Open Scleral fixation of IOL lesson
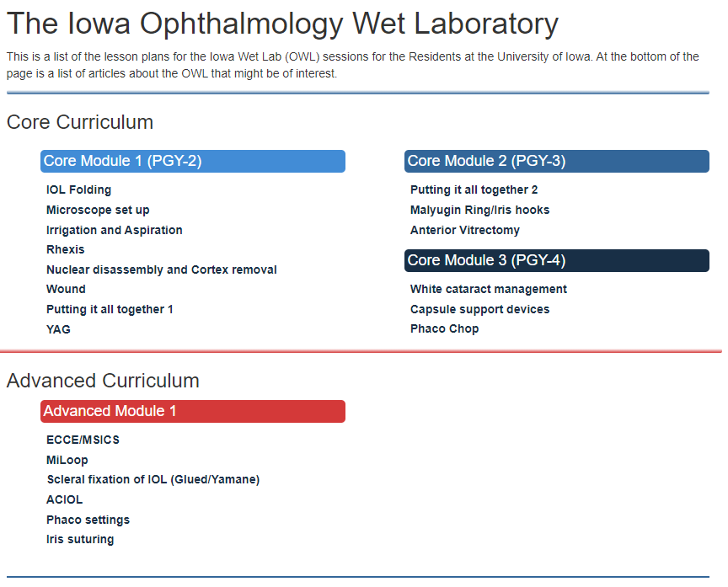This screenshot has height=587, width=728. click(153, 480)
